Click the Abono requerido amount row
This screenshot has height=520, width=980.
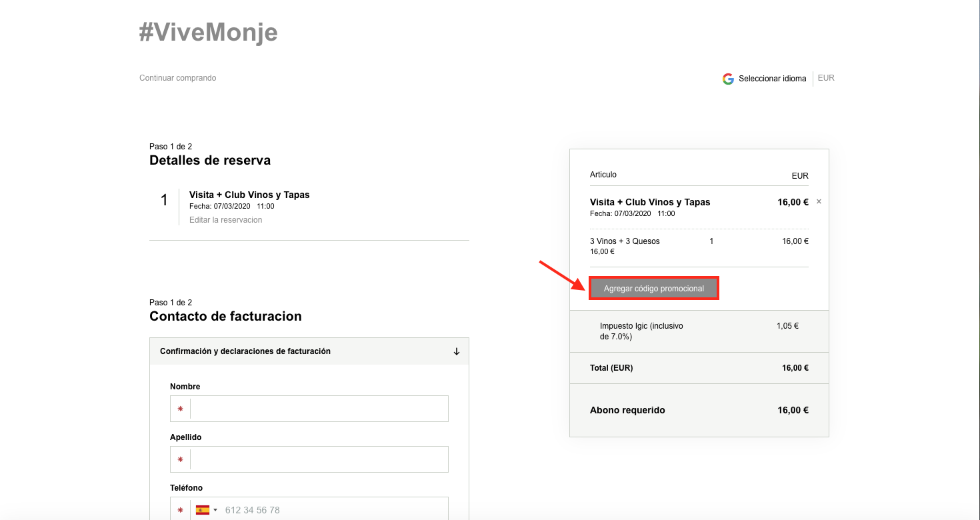(699, 410)
